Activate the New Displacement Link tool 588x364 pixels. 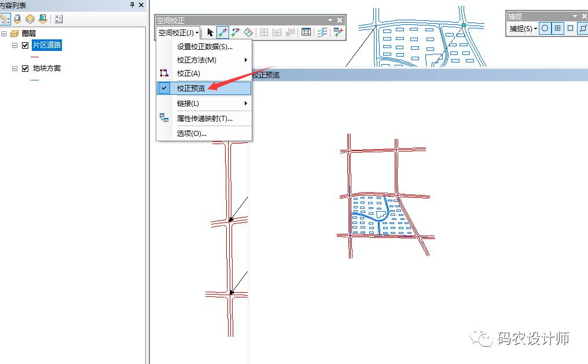(x=223, y=33)
